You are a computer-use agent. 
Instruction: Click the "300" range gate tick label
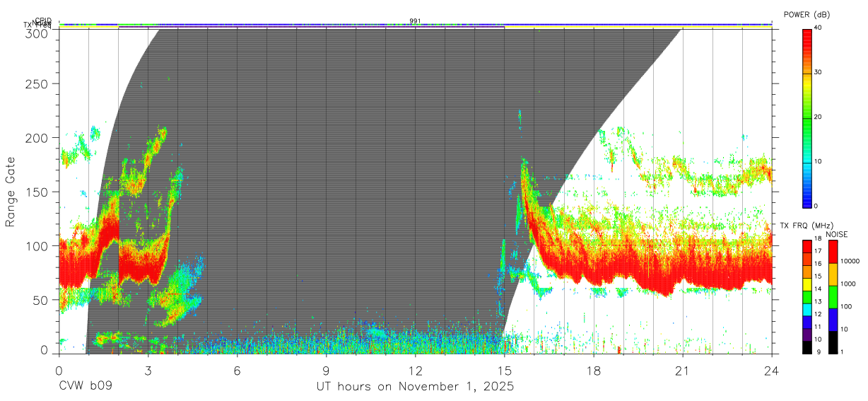point(37,33)
